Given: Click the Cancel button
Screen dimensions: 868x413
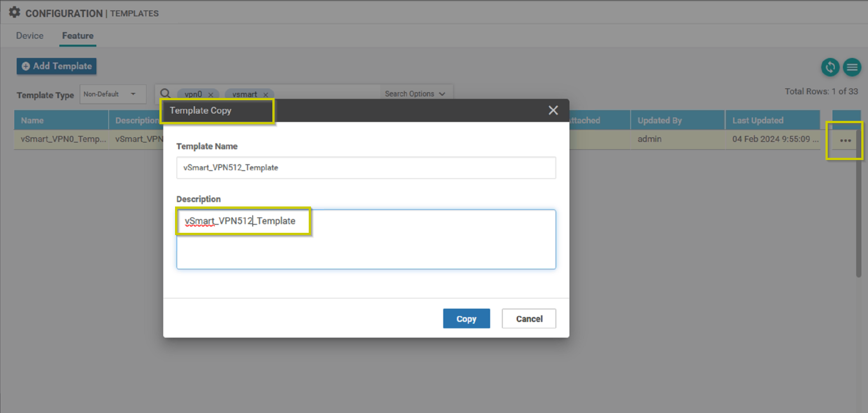Looking at the screenshot, I should (x=529, y=318).
